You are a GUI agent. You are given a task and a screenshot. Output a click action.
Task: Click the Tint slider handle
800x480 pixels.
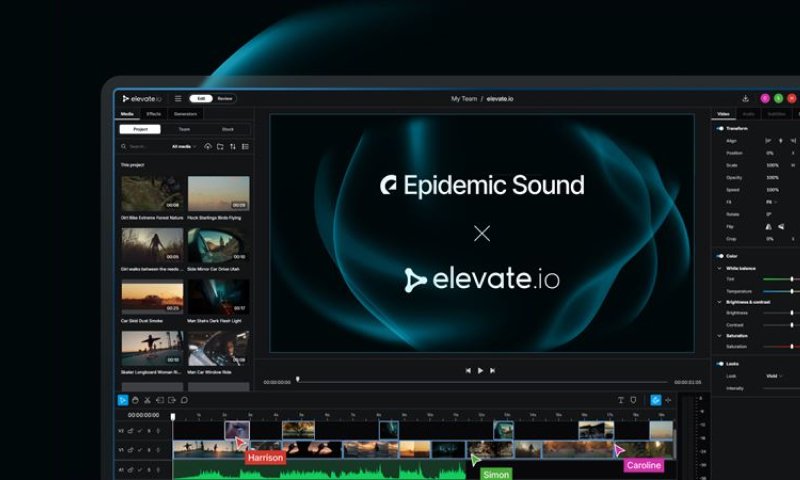tap(792, 279)
